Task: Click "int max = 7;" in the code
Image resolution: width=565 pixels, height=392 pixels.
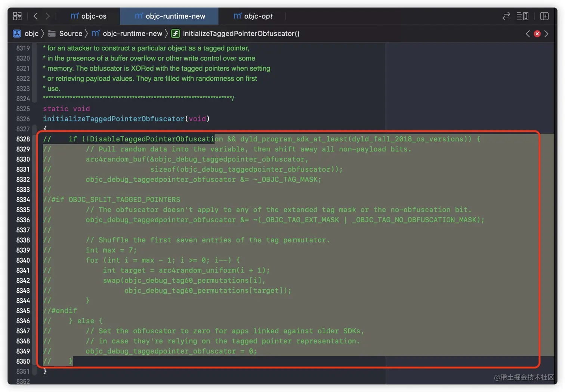Action: [x=111, y=250]
